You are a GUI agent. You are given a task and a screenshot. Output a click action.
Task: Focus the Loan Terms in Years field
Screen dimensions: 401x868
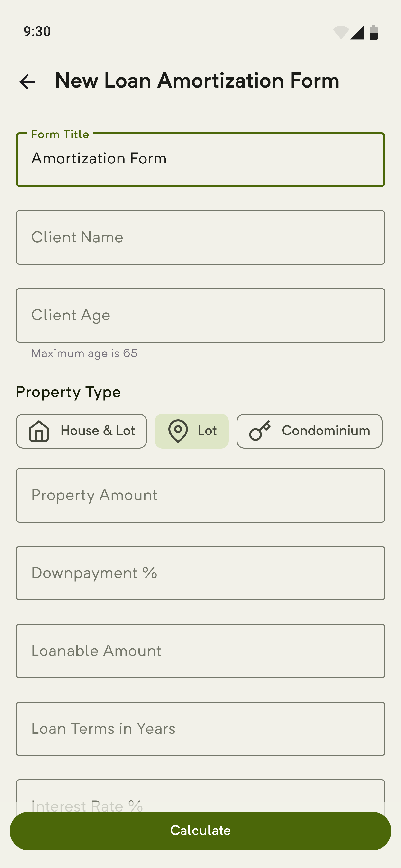[x=200, y=729]
